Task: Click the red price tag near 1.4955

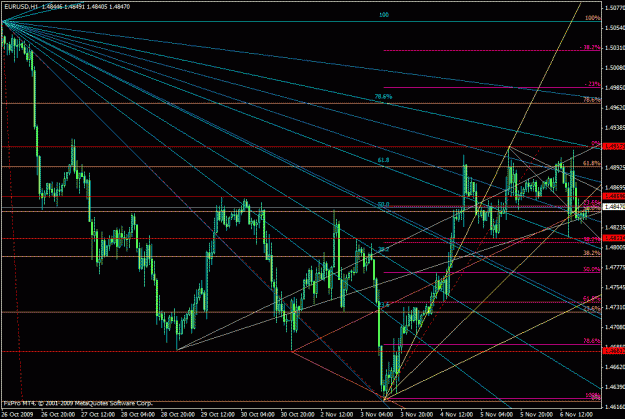Action: (614, 147)
